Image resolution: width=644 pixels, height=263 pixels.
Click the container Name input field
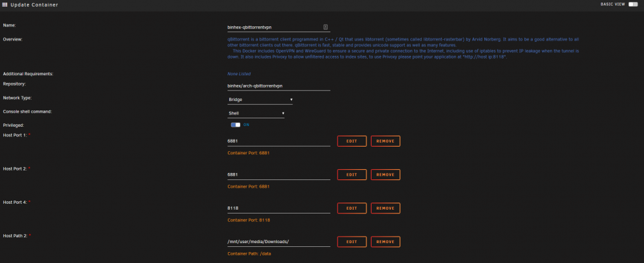(279, 27)
